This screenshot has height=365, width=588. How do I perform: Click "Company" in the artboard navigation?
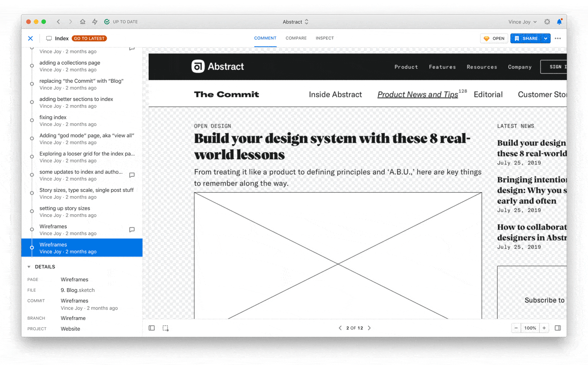(x=520, y=67)
